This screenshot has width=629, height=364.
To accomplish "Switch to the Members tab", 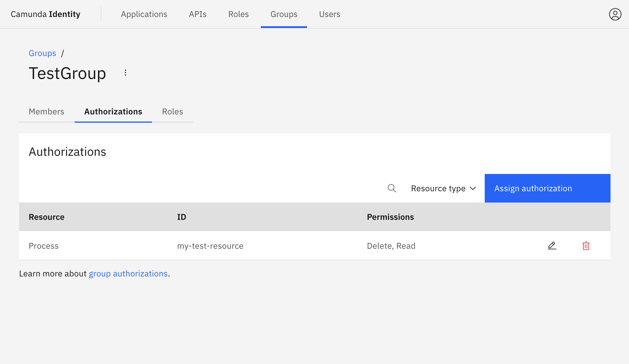I will pos(47,111).
